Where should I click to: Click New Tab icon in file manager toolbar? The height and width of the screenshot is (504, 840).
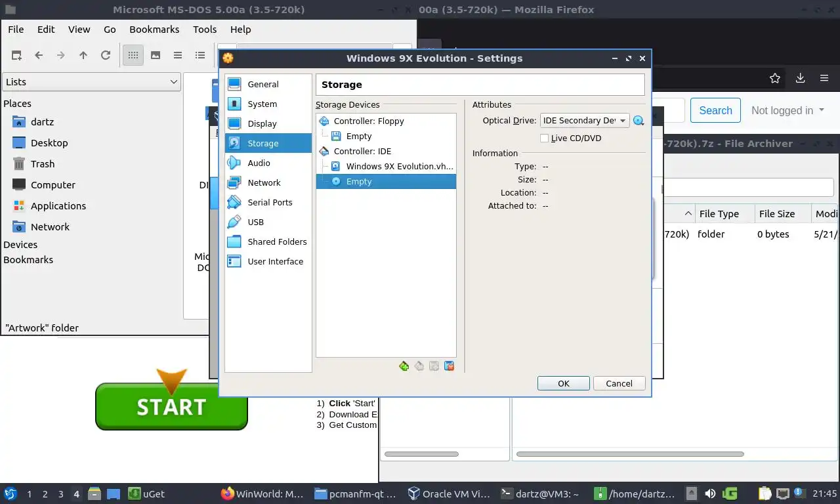tap(16, 55)
